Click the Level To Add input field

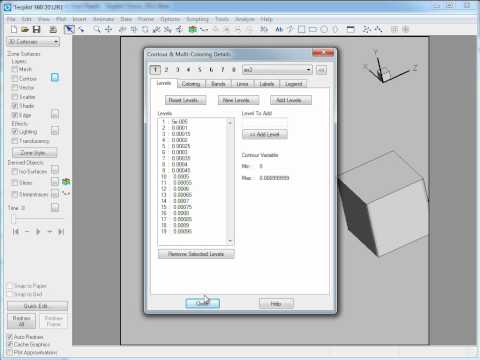click(265, 123)
